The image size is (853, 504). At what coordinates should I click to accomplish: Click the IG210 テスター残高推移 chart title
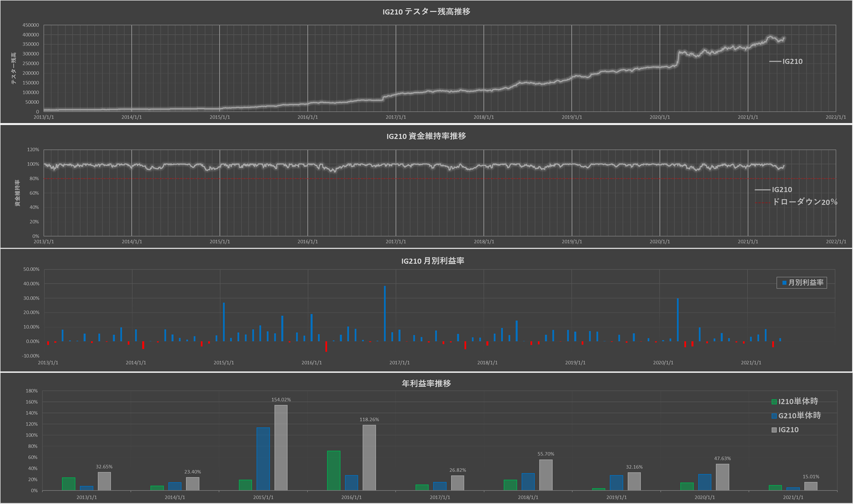[x=426, y=12]
